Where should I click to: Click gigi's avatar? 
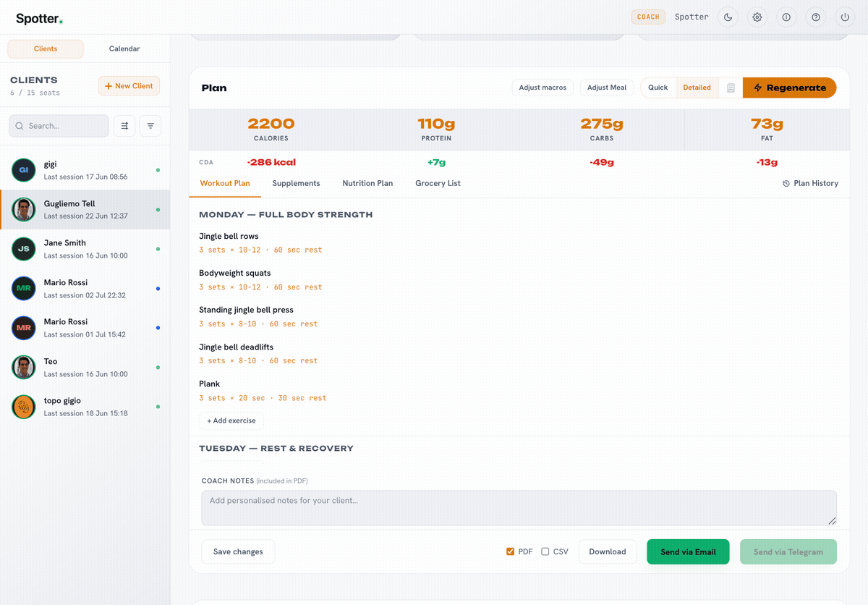(23, 170)
